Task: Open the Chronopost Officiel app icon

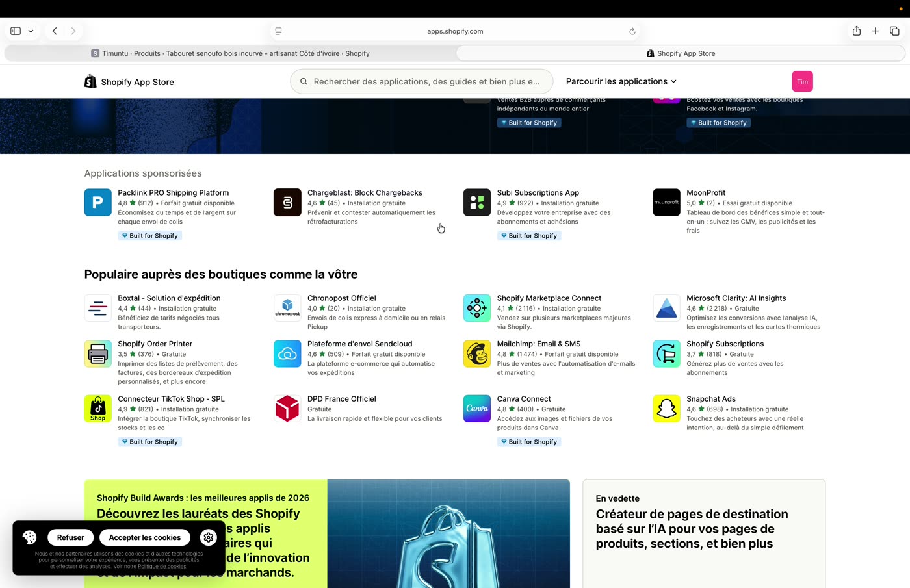Action: (287, 308)
